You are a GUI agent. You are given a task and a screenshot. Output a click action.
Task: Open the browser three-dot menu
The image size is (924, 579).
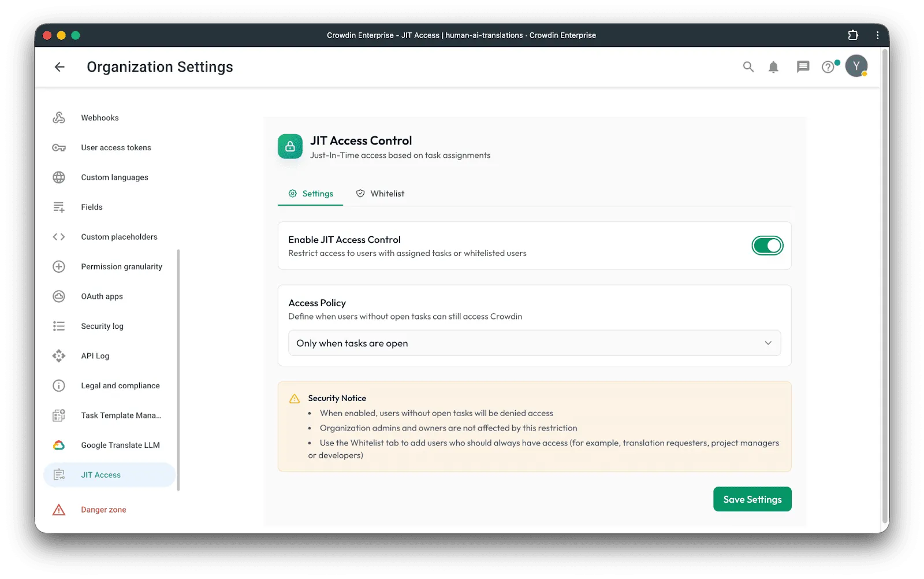tap(877, 35)
